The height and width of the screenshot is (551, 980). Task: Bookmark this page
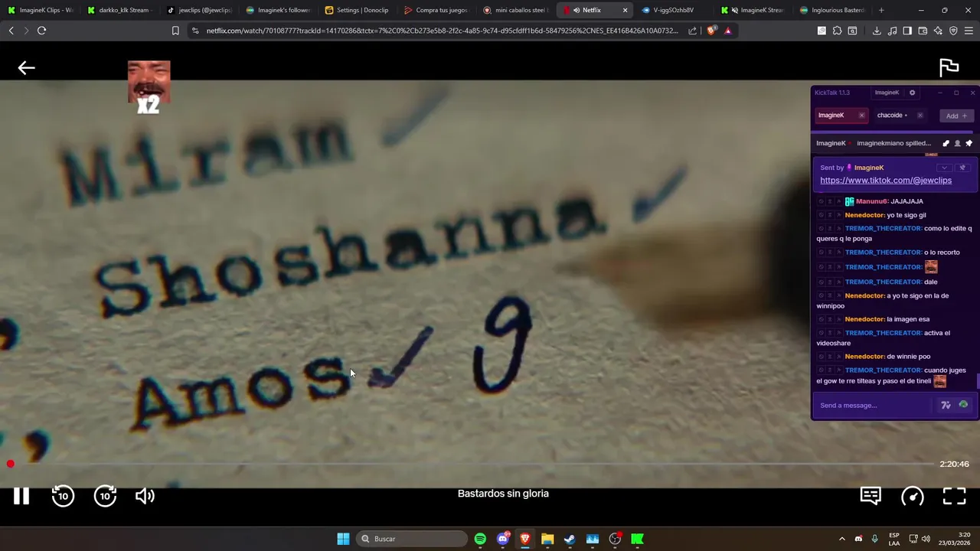click(175, 31)
